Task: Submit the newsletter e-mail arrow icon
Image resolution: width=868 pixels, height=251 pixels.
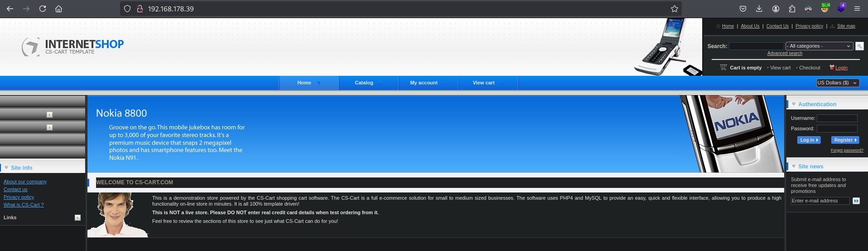Action: coord(856,201)
